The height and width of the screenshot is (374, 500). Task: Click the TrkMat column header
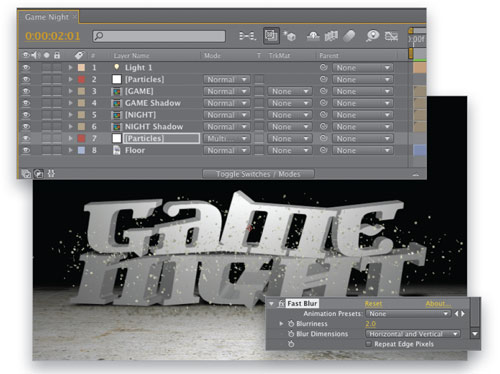pyautogui.click(x=279, y=56)
